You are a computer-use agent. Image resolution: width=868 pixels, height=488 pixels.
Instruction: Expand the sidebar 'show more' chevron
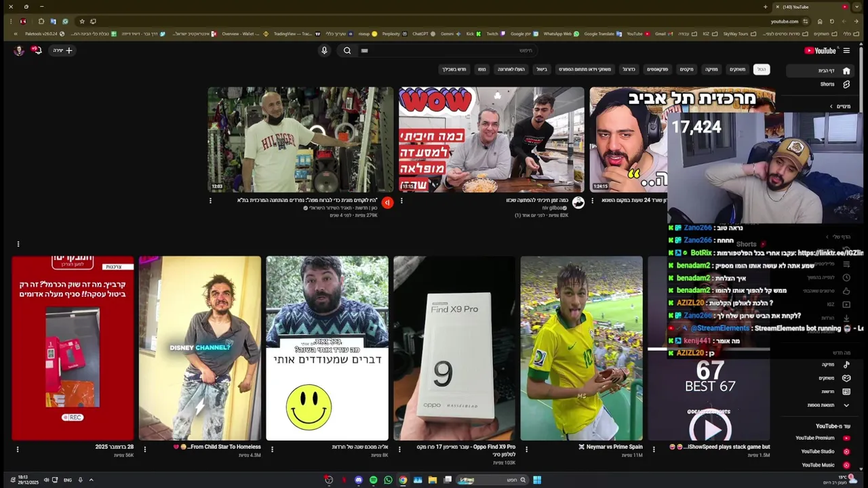[x=846, y=405]
